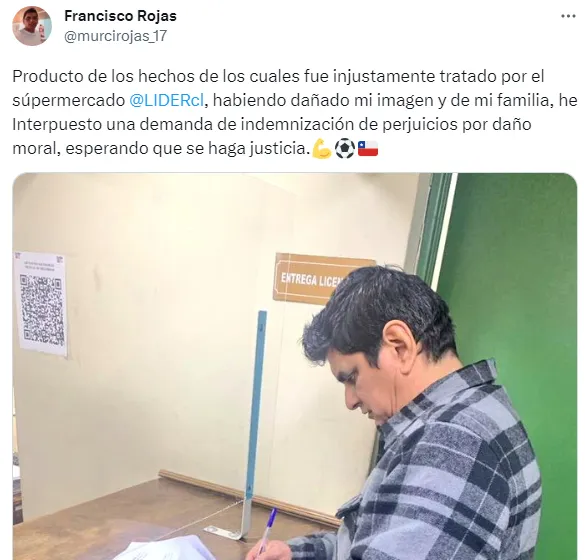Click the first line of tweet text
The height and width of the screenshot is (560, 586).
click(x=278, y=77)
